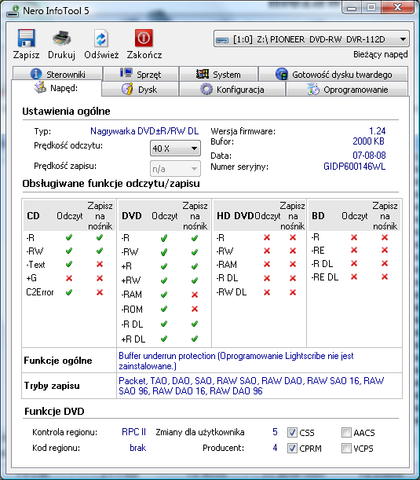Image resolution: width=420 pixels, height=480 pixels.
Task: Click the Zapisz floppy disk icon
Action: point(26,38)
